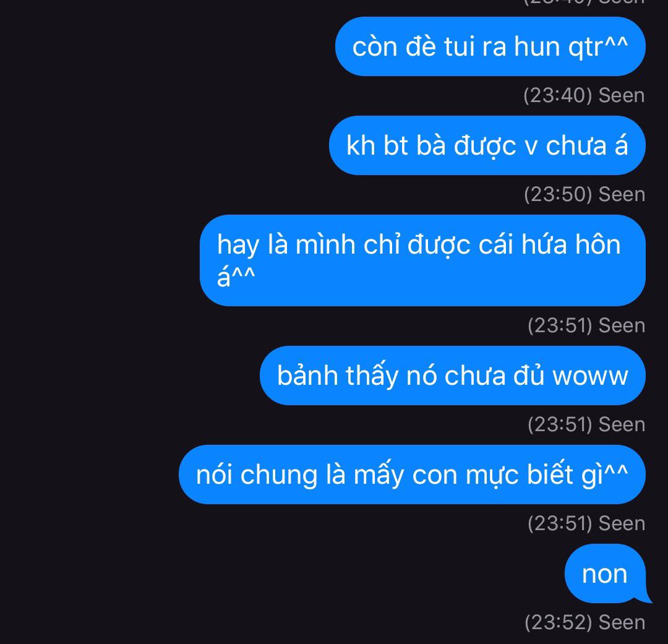This screenshot has width=668, height=644.
Task: Select "nói chung là mấy con mực" message
Action: point(412,474)
